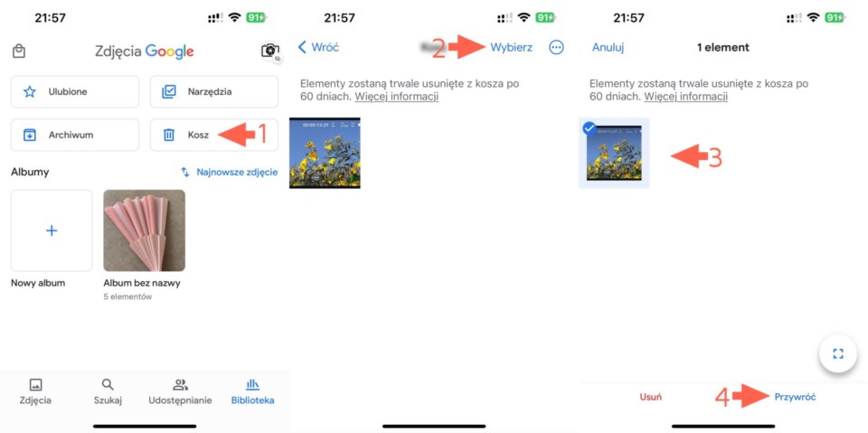Tap the round fullscreen expand button
The width and height of the screenshot is (868, 433).
(x=837, y=353)
